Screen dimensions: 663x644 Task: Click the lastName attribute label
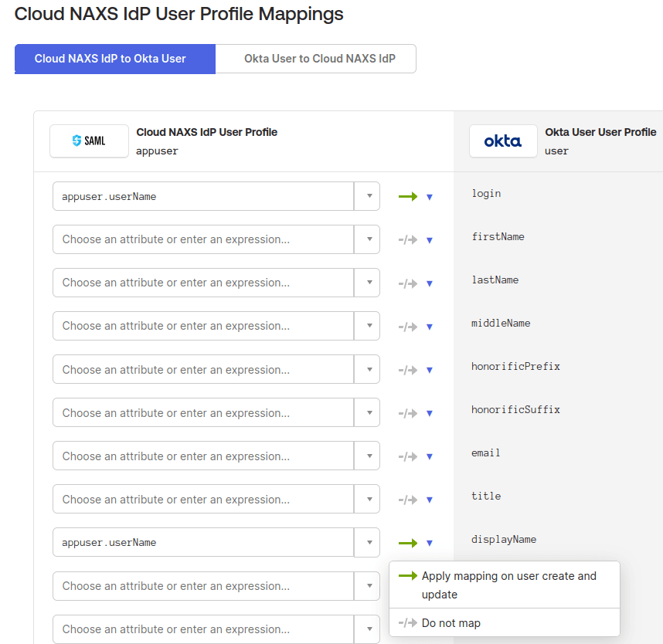[x=495, y=280]
